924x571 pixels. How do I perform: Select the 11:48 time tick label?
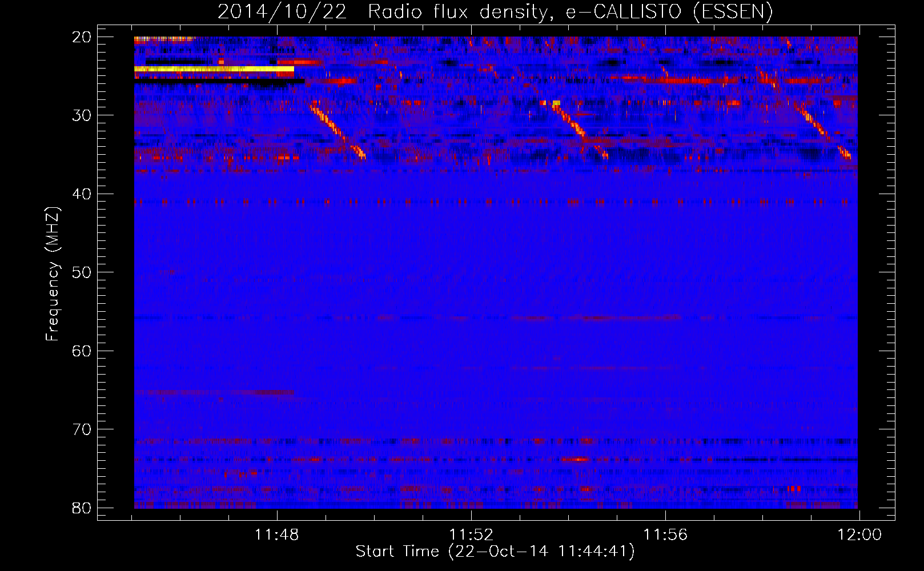[x=276, y=535]
